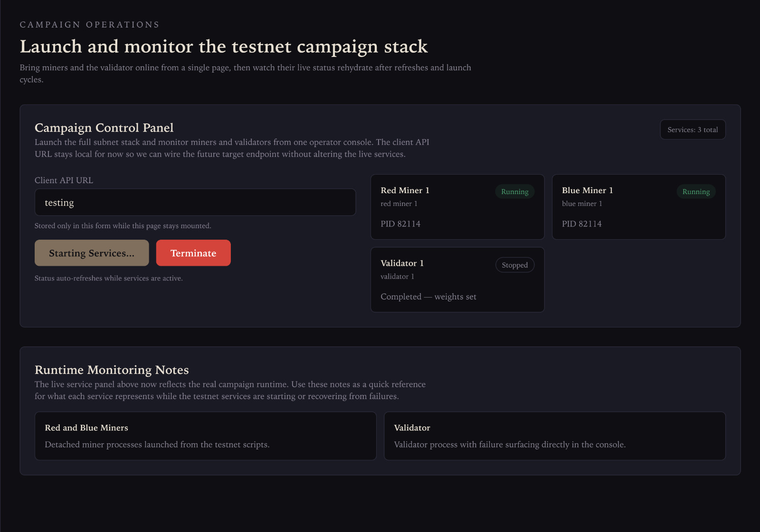Click Running status badge on Blue Miner 1

(x=695, y=192)
